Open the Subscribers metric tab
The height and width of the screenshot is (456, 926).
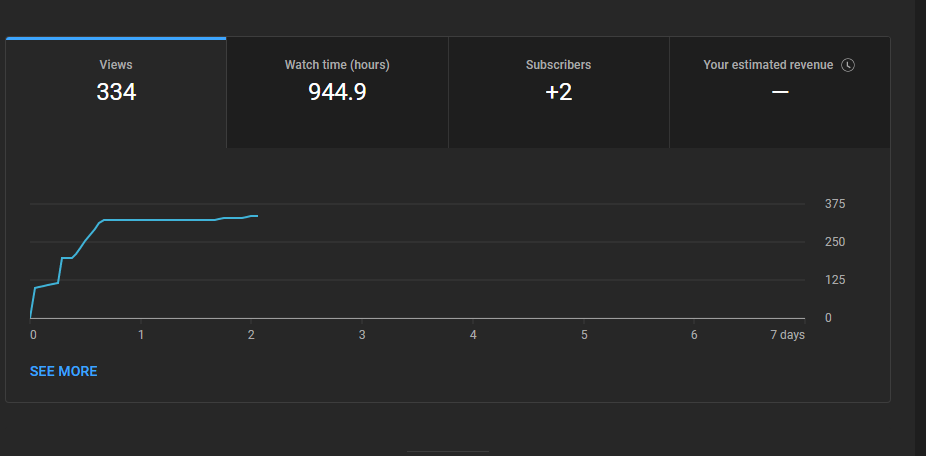[x=559, y=92]
